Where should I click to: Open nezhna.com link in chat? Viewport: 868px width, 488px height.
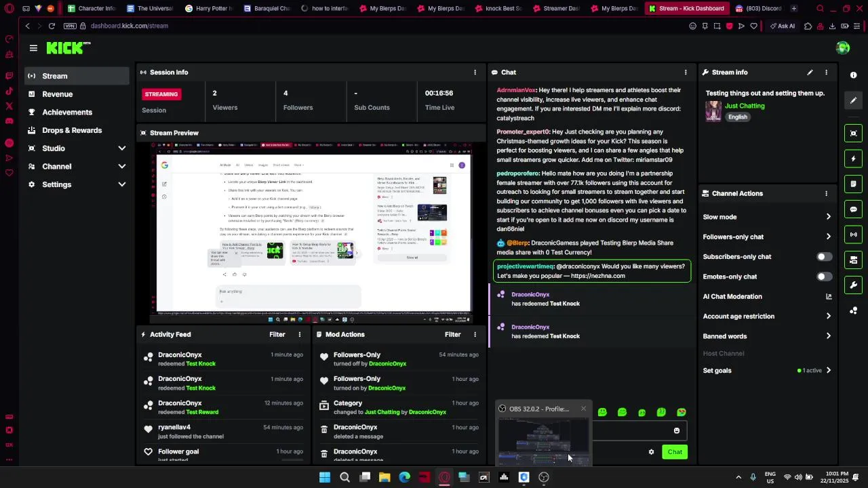(x=597, y=276)
